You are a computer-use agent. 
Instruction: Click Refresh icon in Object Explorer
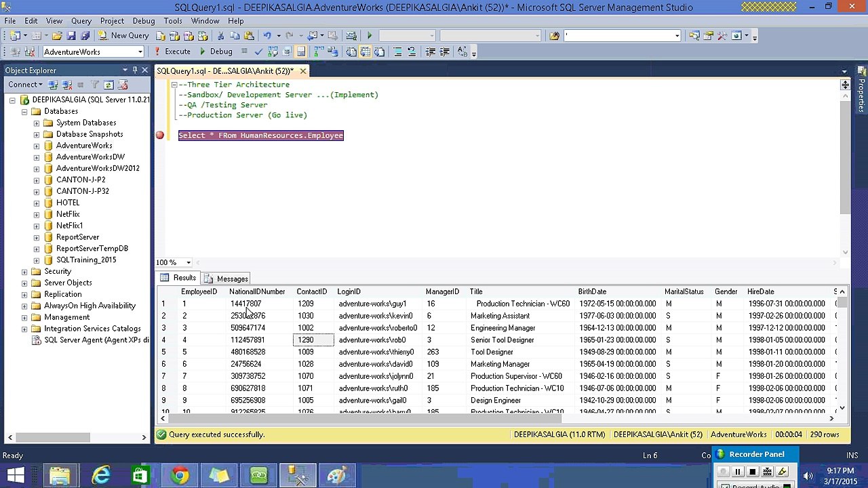tap(108, 85)
